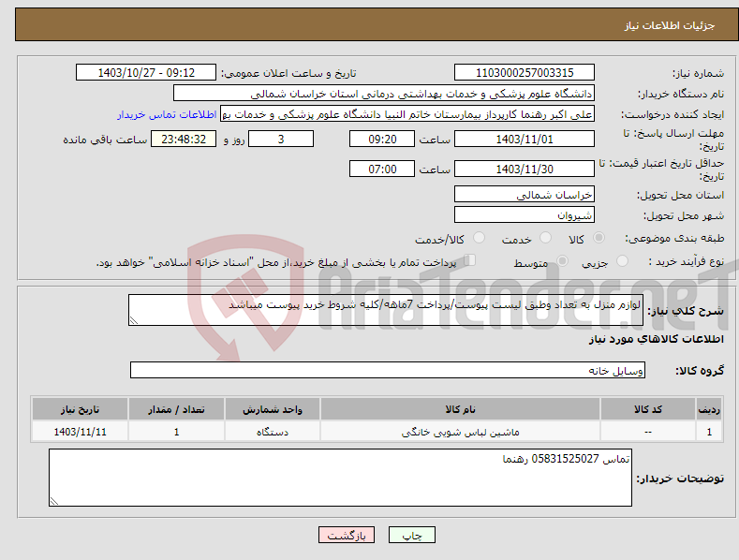Click the شهر محل تحویل field شیروان
739x560 pixels.
coord(525,215)
